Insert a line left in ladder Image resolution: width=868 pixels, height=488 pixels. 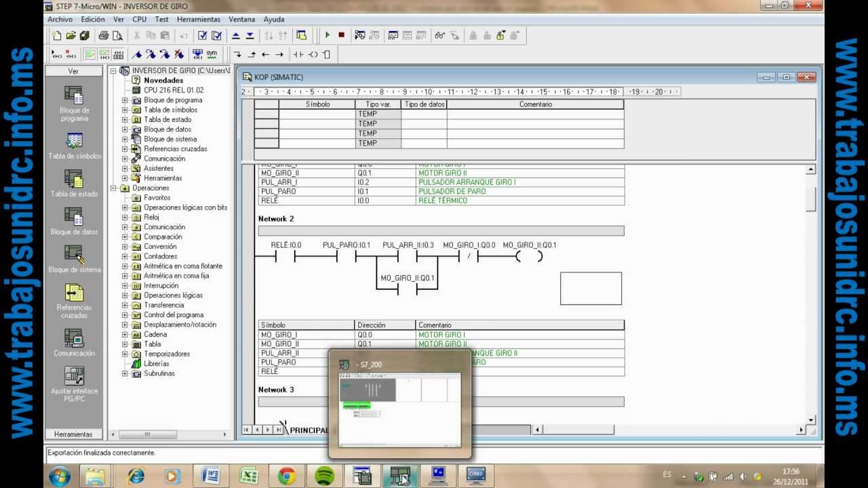pyautogui.click(x=265, y=54)
